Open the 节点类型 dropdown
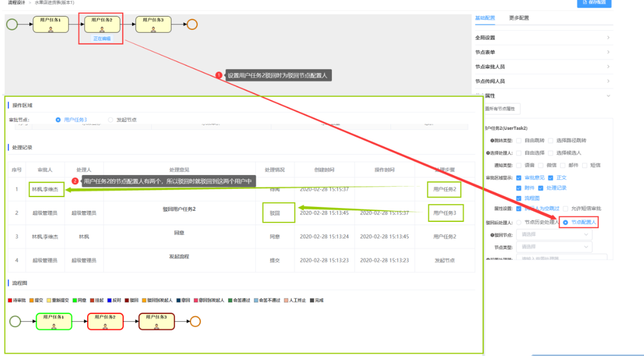644x356 pixels. tap(554, 247)
